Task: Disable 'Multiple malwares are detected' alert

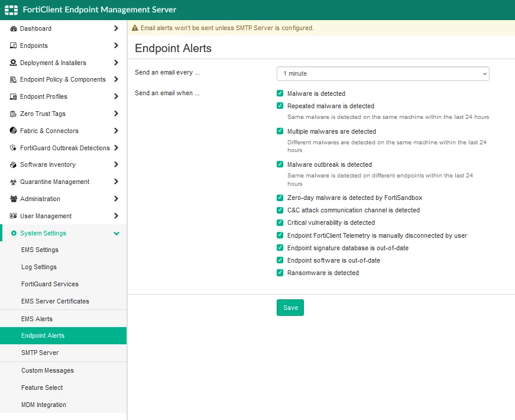Action: [x=280, y=131]
